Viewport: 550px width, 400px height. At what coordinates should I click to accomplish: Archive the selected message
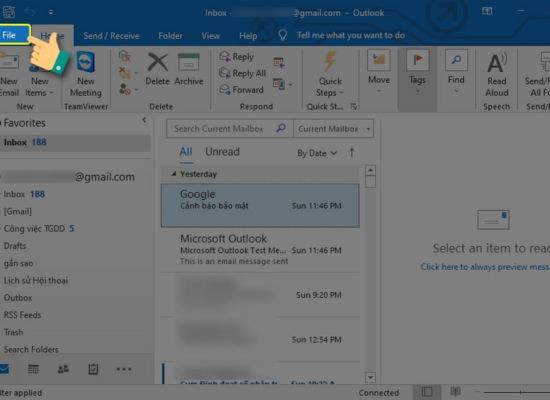click(x=189, y=69)
